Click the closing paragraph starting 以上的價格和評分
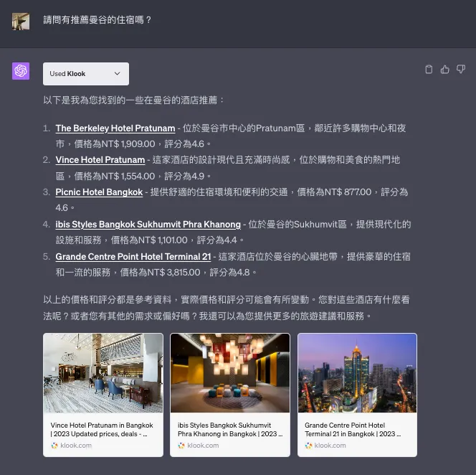476x475 pixels. [x=226, y=308]
